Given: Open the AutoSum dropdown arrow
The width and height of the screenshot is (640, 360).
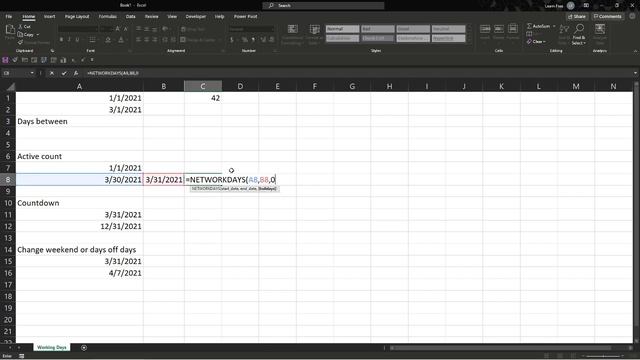Looking at the screenshot, I should [x=554, y=26].
